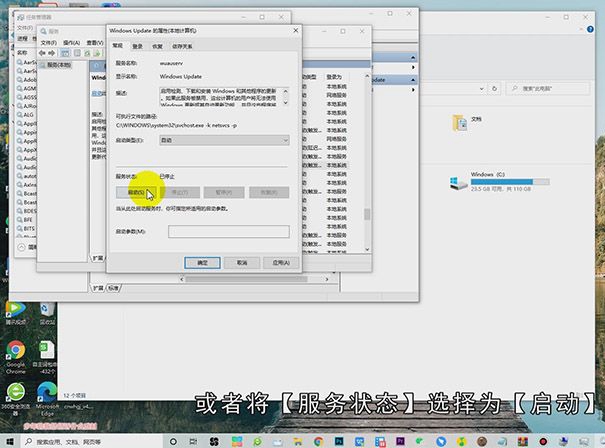605x448 pixels.
Task: Click the 暂停(P) pause button
Action: tap(224, 192)
